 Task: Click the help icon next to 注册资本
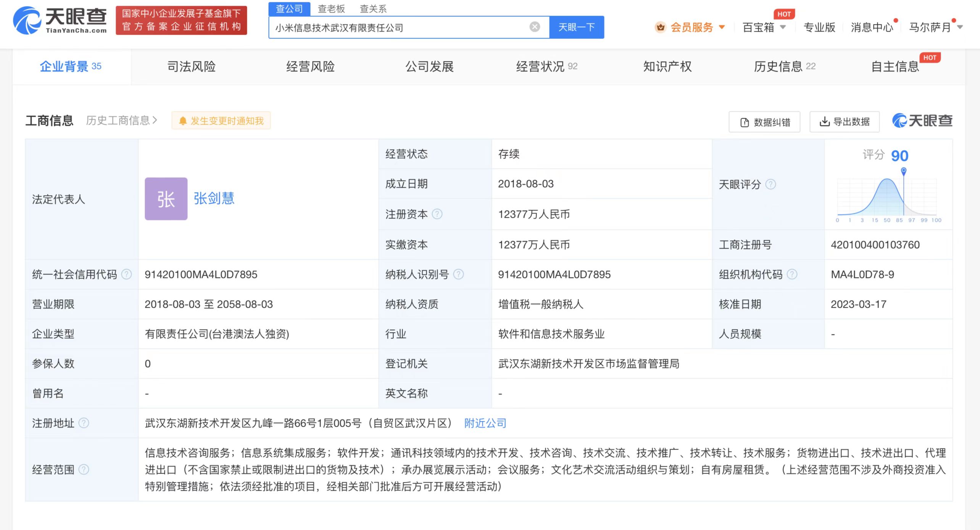(437, 214)
